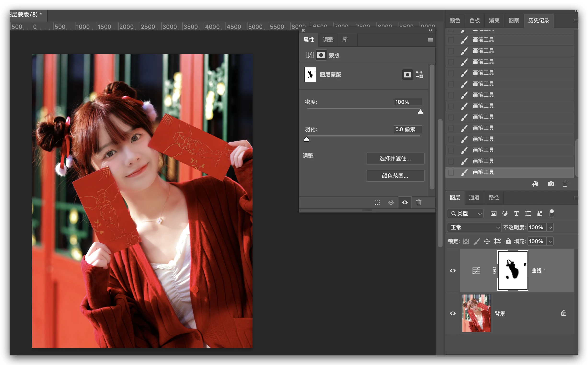This screenshot has width=588, height=365.
Task: Click the 密度 density slider handle
Action: [420, 112]
